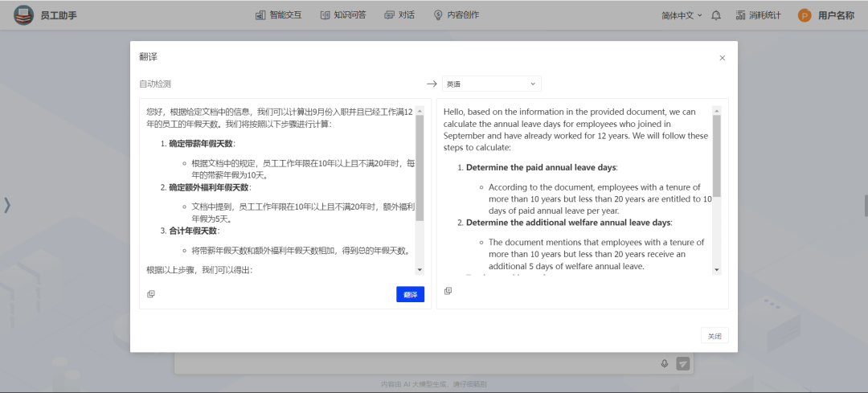
Task: Expand the left sidebar chevron
Action: (x=7, y=205)
